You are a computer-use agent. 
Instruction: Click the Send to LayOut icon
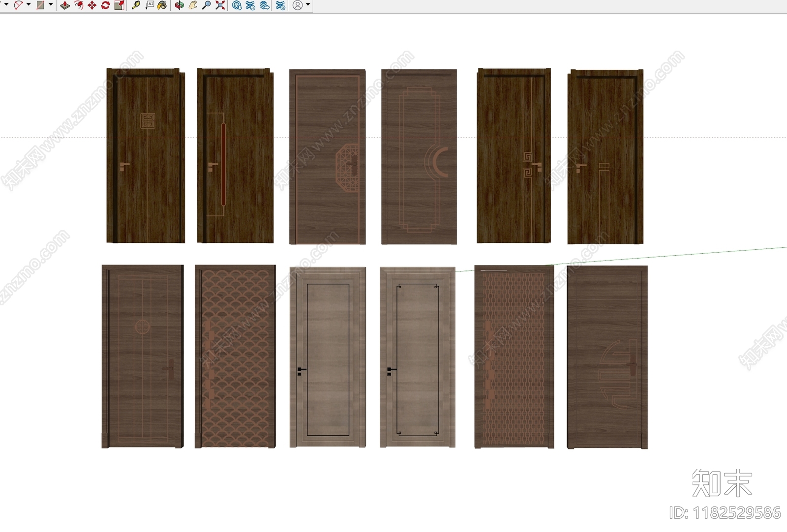point(265,5)
